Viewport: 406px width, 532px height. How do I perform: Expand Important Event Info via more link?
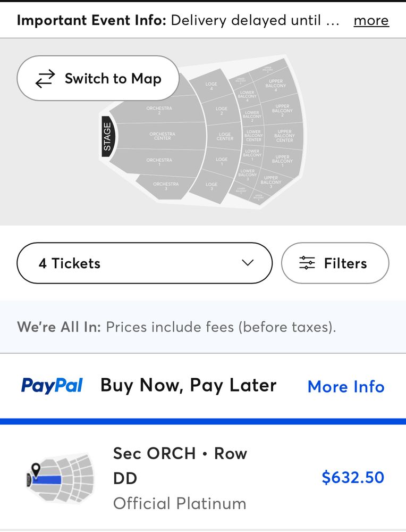[x=371, y=20]
